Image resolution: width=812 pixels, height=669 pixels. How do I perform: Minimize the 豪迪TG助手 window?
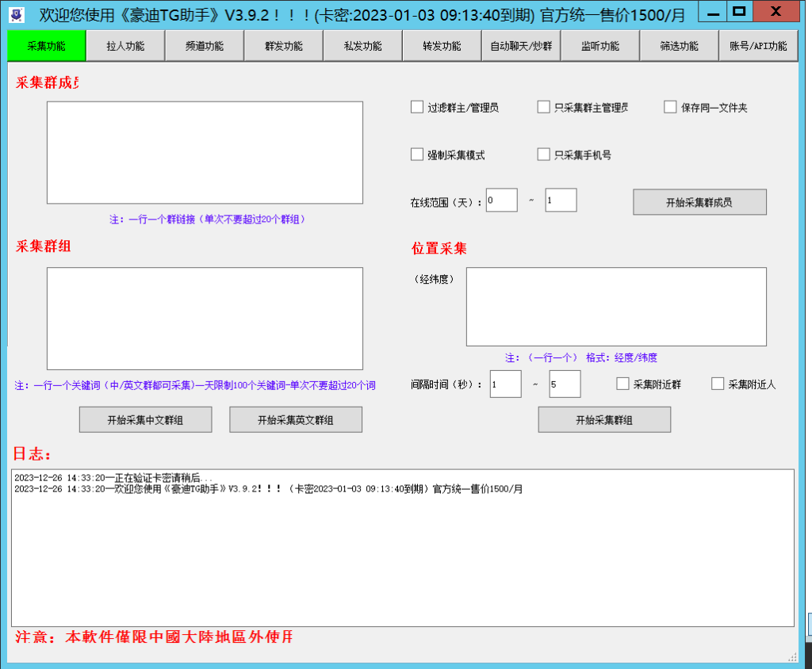tap(713, 13)
